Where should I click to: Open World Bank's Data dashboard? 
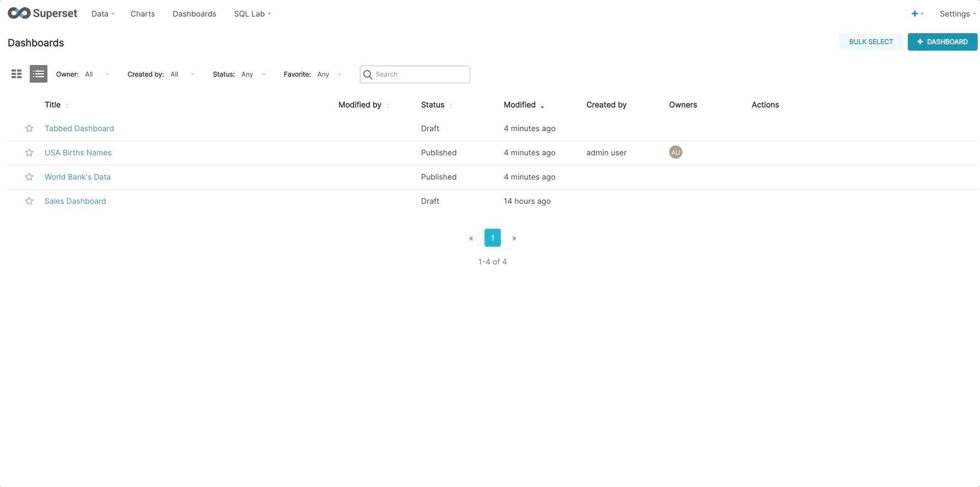click(x=78, y=177)
